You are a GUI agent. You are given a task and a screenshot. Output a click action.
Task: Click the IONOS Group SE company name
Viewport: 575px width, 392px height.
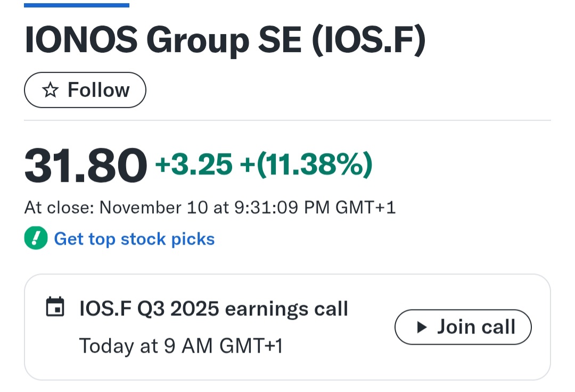[x=163, y=39]
